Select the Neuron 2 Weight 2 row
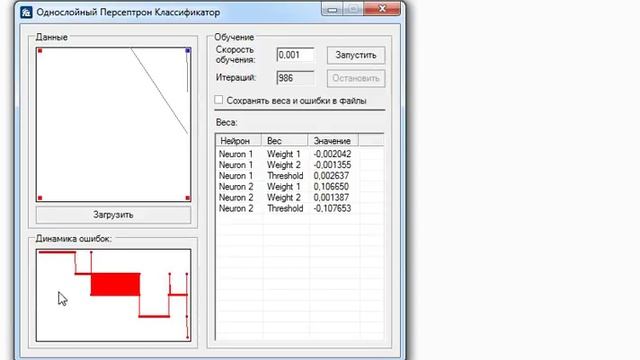The height and width of the screenshot is (360, 640). click(x=300, y=198)
